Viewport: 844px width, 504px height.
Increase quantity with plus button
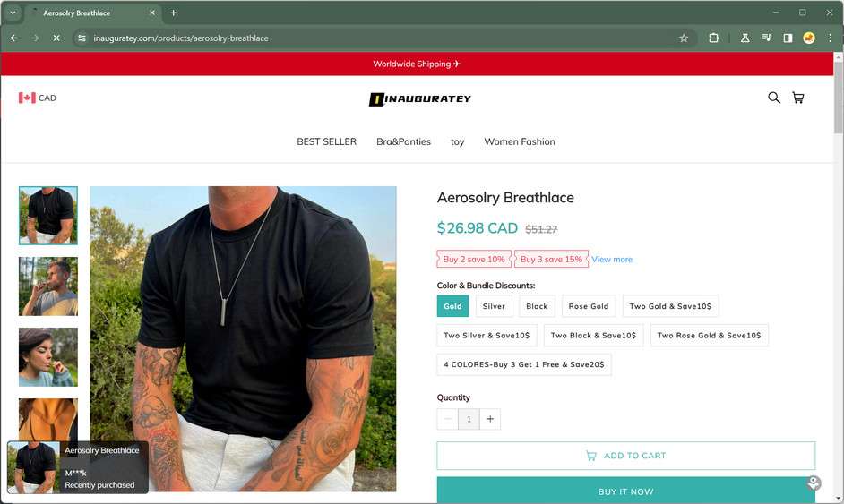[x=490, y=419]
